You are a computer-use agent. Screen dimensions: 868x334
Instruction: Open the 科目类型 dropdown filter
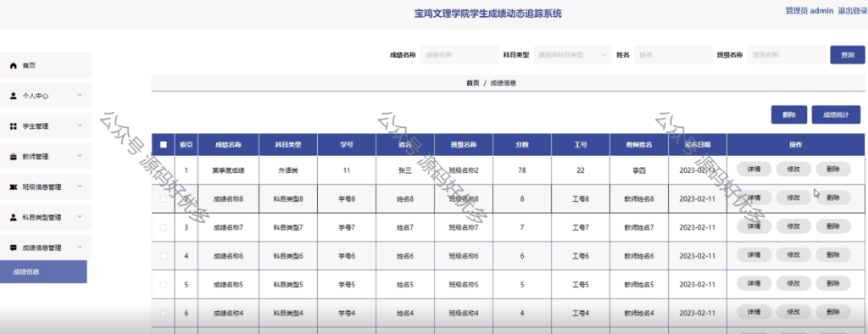(572, 55)
